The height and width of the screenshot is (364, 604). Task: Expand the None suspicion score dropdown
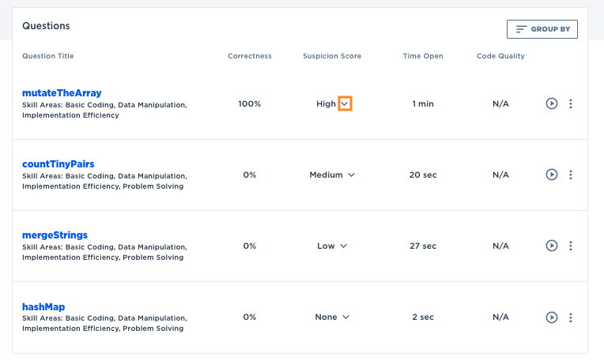(345, 317)
